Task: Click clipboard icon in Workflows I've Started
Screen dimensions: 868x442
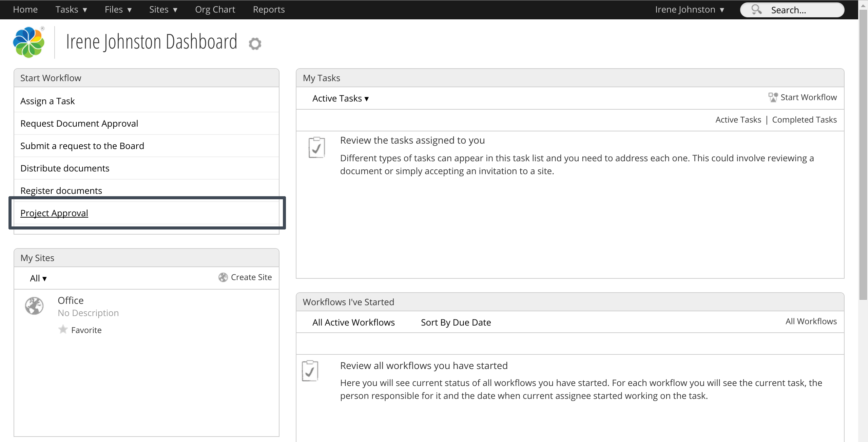Action: [x=310, y=371]
